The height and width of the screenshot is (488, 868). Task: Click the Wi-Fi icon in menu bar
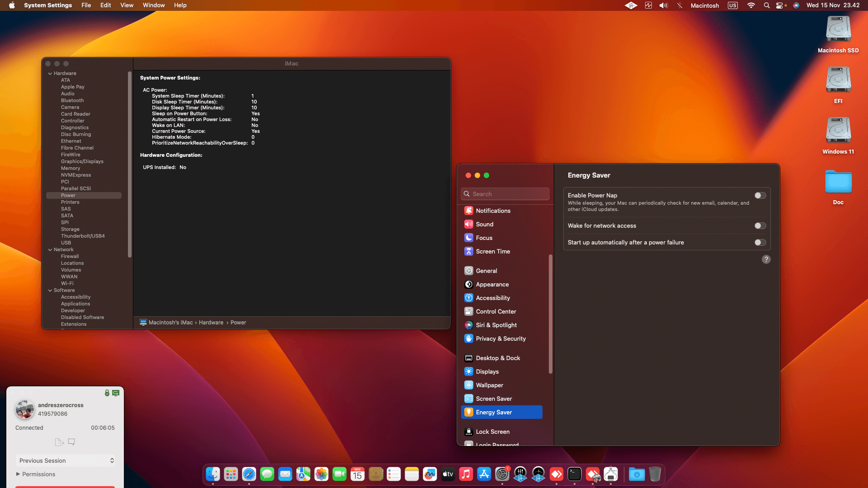[751, 5]
